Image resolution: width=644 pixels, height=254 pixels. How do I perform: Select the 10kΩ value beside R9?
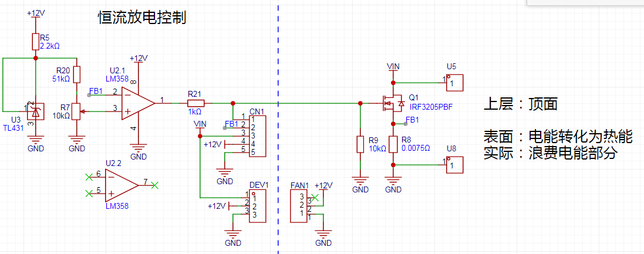click(x=377, y=148)
